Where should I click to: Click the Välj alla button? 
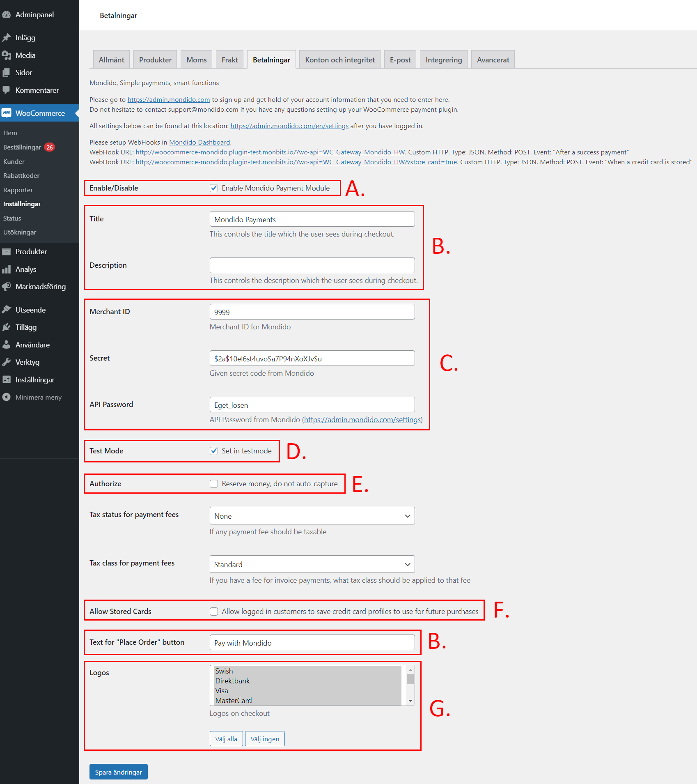pos(226,739)
